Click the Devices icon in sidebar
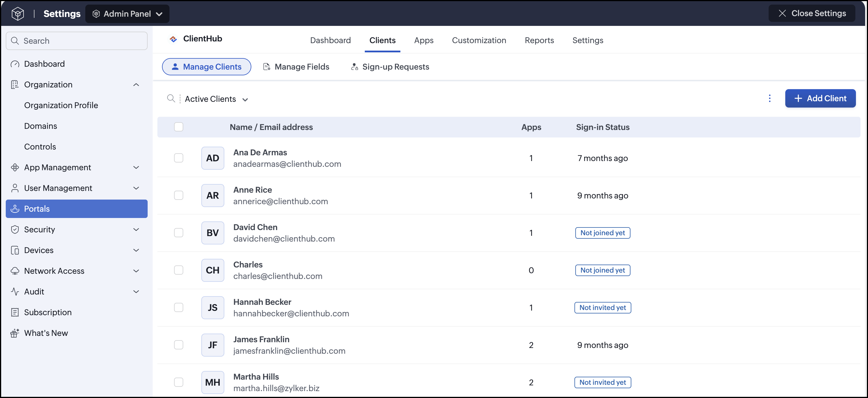This screenshot has width=868, height=398. (15, 250)
